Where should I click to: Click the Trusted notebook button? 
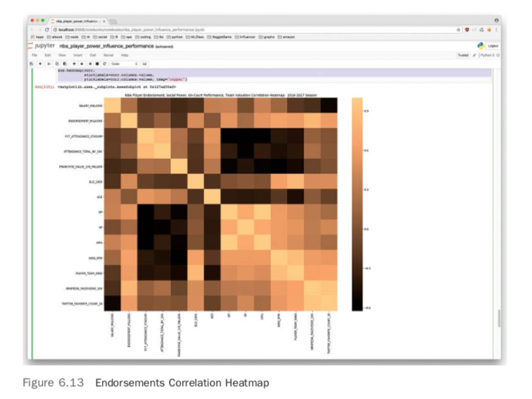[x=463, y=55]
